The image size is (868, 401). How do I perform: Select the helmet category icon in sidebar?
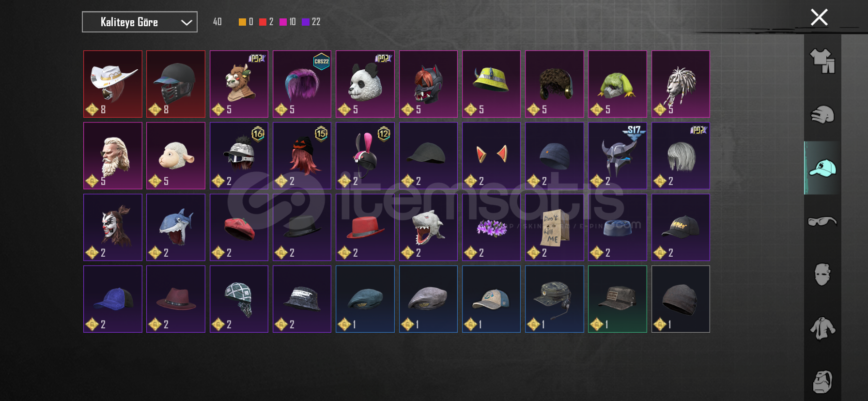pos(822,115)
